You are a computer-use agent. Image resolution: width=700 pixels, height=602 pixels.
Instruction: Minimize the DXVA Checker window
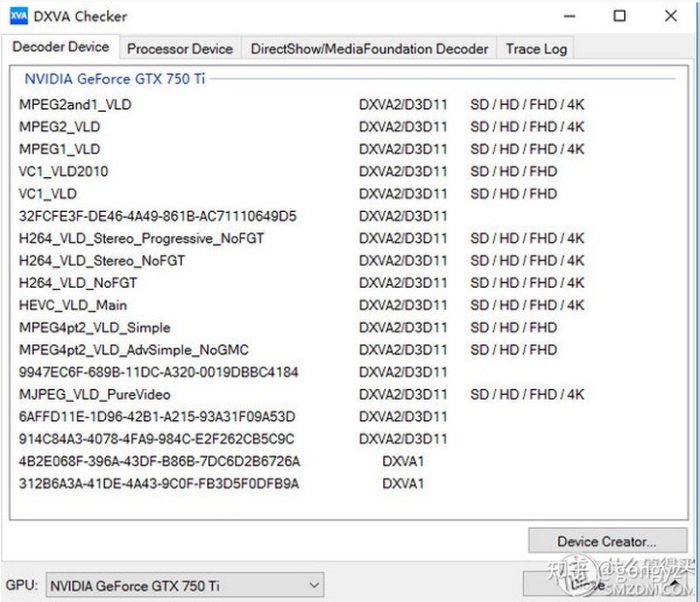(x=569, y=17)
